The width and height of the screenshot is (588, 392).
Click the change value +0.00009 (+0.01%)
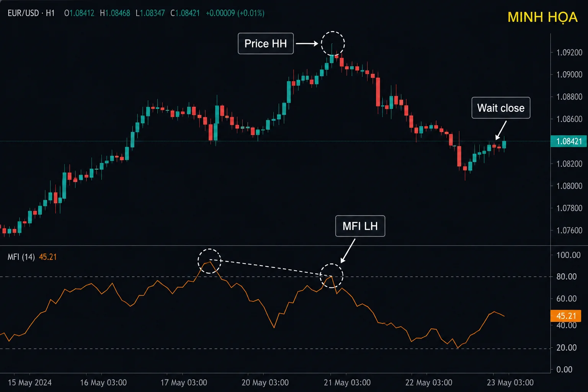[x=235, y=13]
